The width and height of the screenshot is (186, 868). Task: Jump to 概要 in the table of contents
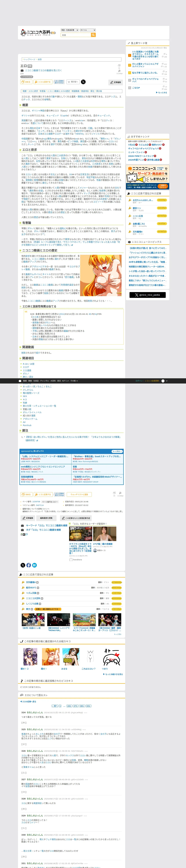(x=24, y=91)
